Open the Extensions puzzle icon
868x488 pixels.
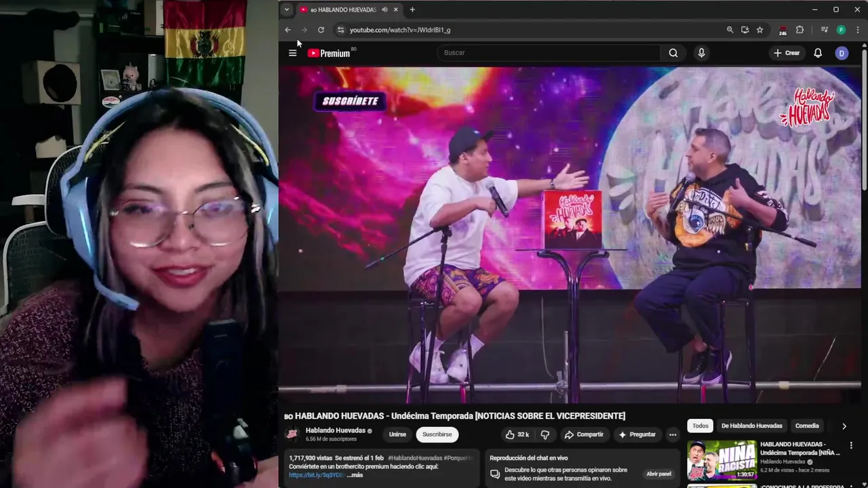point(800,30)
